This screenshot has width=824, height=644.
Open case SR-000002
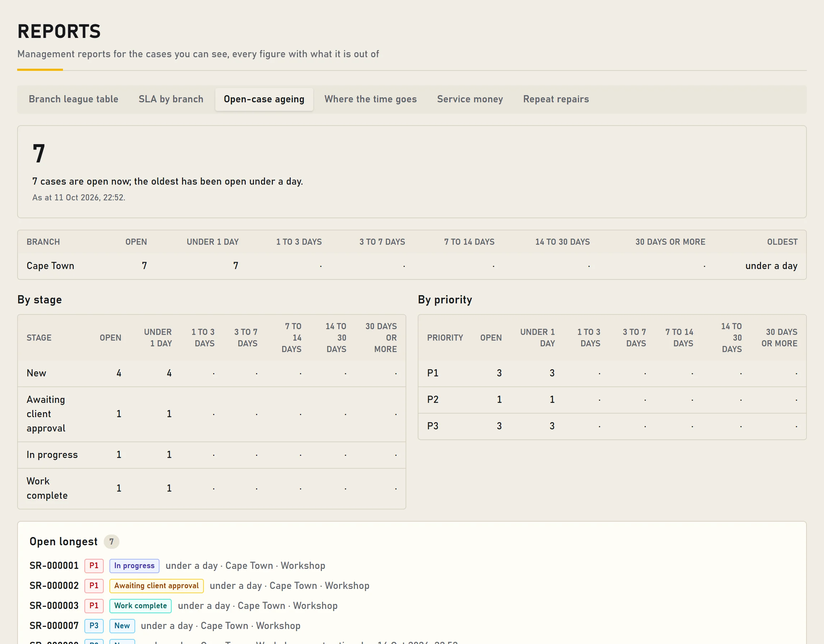point(54,585)
